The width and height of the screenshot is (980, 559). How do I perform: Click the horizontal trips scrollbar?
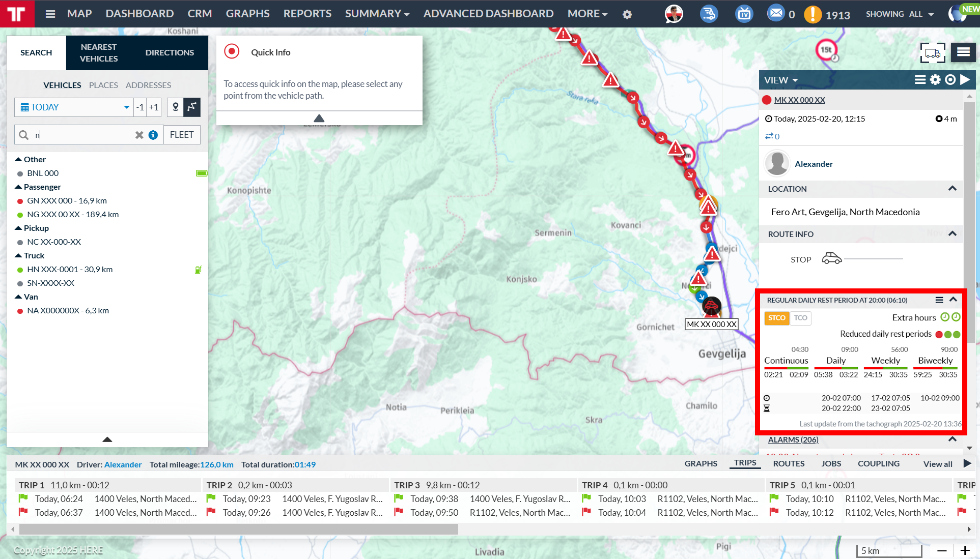pos(238,529)
